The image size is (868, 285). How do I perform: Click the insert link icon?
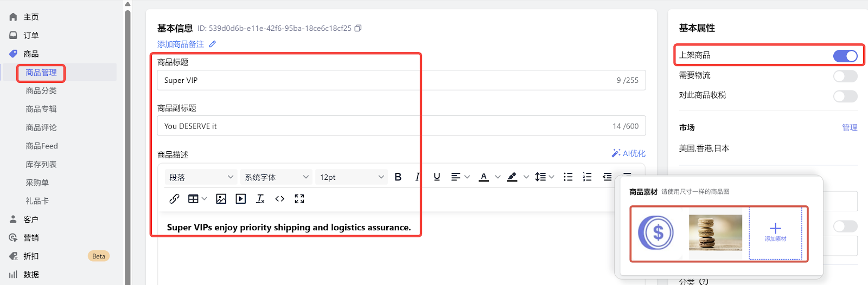pos(174,199)
